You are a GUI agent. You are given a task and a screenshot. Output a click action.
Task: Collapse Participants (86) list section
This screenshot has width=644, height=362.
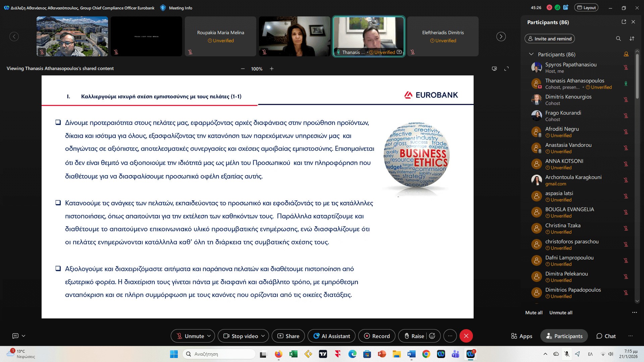pos(531,54)
